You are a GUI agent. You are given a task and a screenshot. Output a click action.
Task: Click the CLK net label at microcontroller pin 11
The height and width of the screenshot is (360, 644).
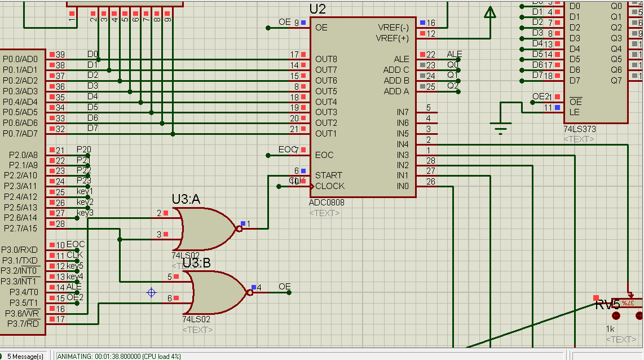click(75, 255)
